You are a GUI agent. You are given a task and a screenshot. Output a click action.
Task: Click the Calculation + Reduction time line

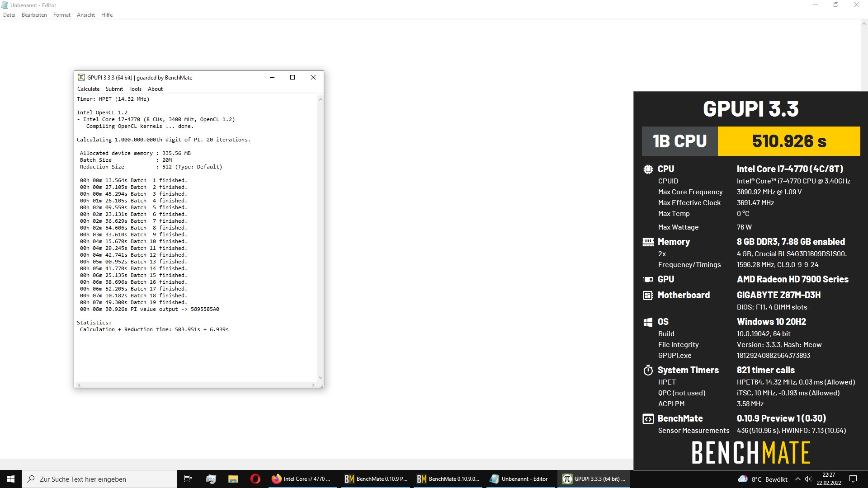pos(154,329)
